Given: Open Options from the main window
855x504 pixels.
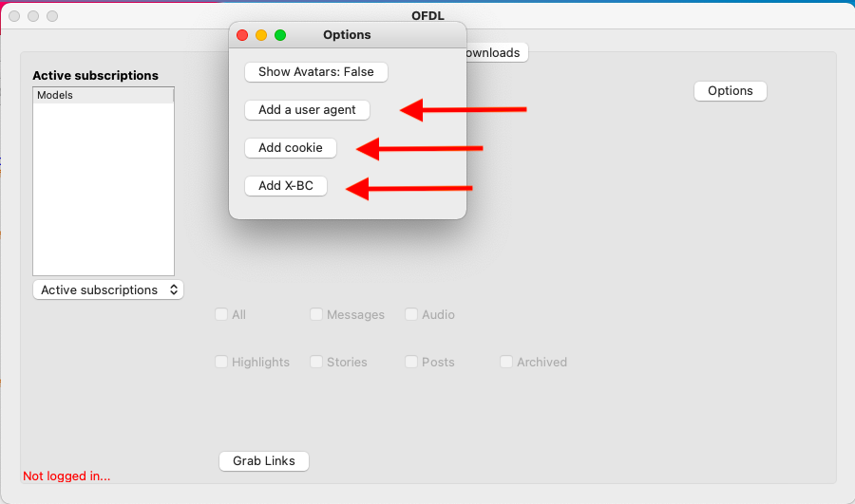Looking at the screenshot, I should click(730, 91).
